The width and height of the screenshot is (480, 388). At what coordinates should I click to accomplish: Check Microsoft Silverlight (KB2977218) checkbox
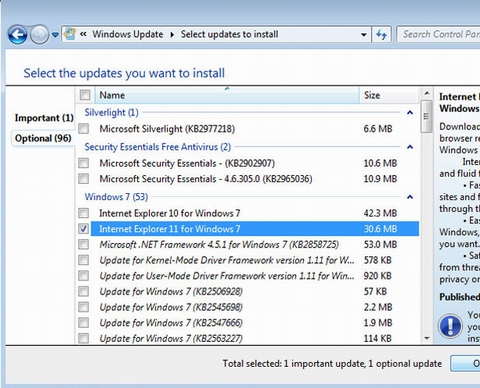click(83, 128)
